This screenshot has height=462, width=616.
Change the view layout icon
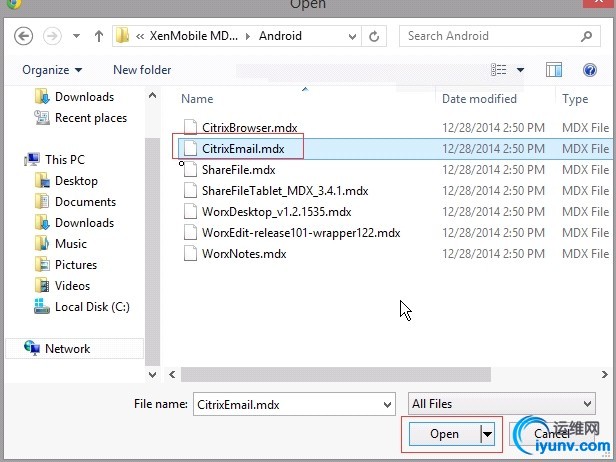pyautogui.click(x=499, y=70)
